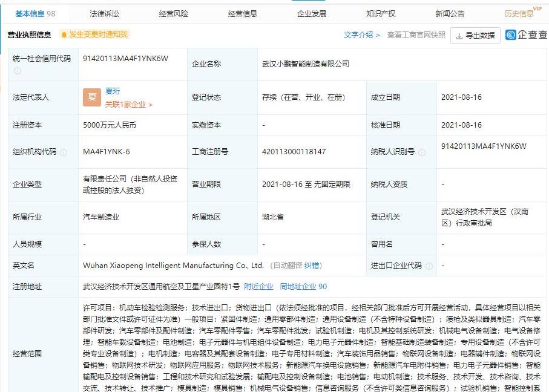Click the 实缴资本 label
The width and height of the screenshot is (549, 392).
pos(206,125)
